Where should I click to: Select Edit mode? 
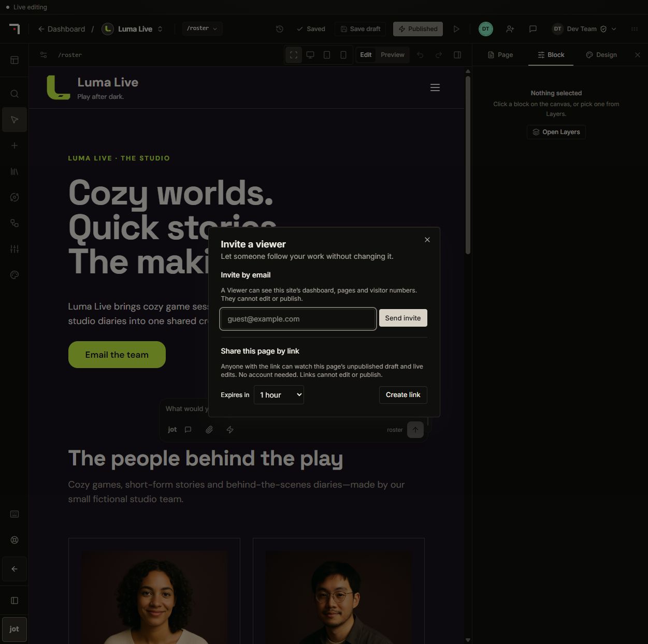point(366,55)
